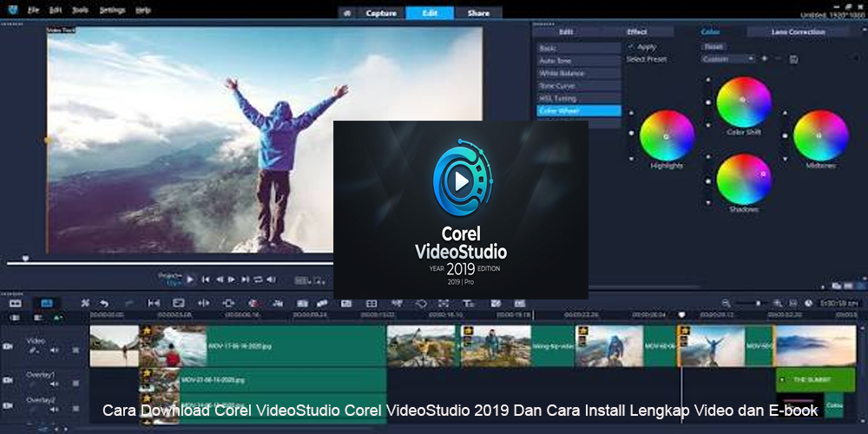Switch to Timeline view
Screen dimensions: 868x434
click(47, 303)
